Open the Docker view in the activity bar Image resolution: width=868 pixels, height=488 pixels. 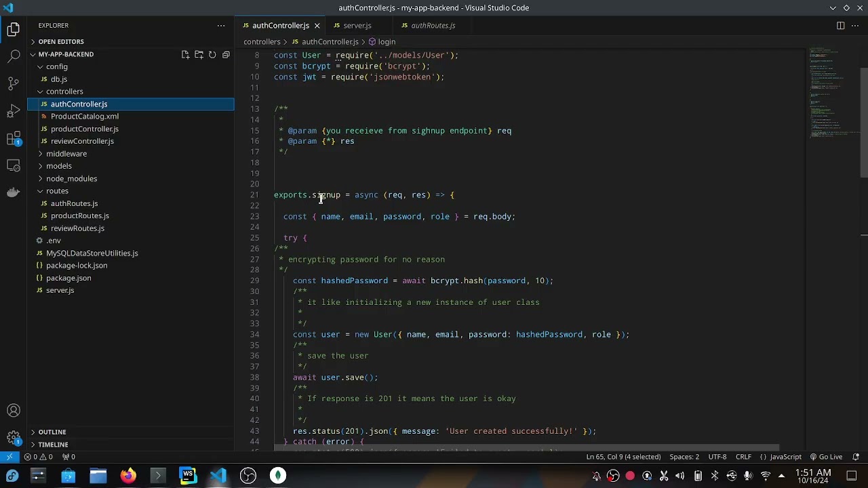click(14, 192)
